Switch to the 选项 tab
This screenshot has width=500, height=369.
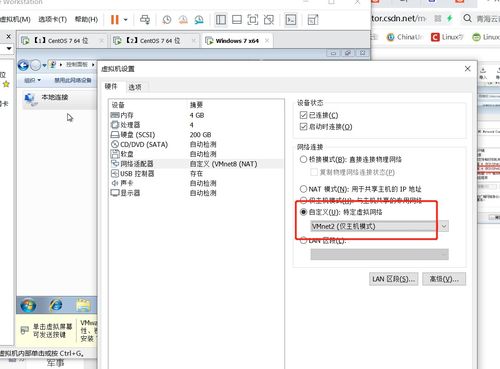pyautogui.click(x=135, y=87)
